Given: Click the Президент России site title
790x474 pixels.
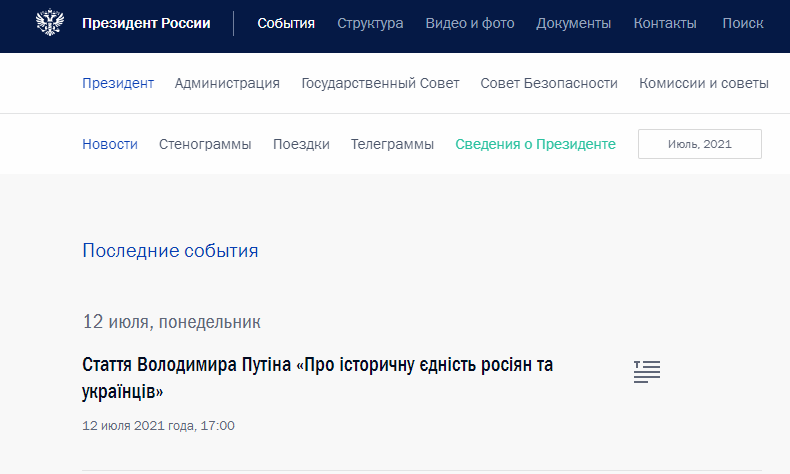Looking at the screenshot, I should click(146, 23).
